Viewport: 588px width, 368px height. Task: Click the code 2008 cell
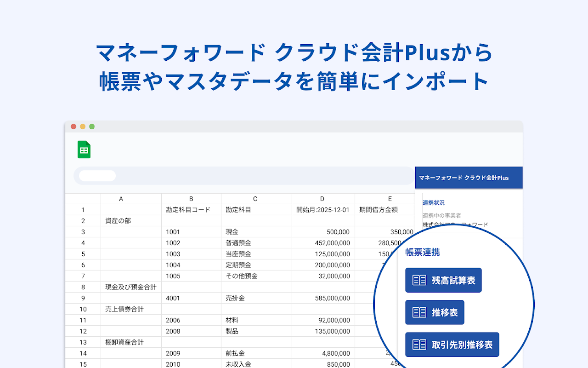(x=191, y=331)
